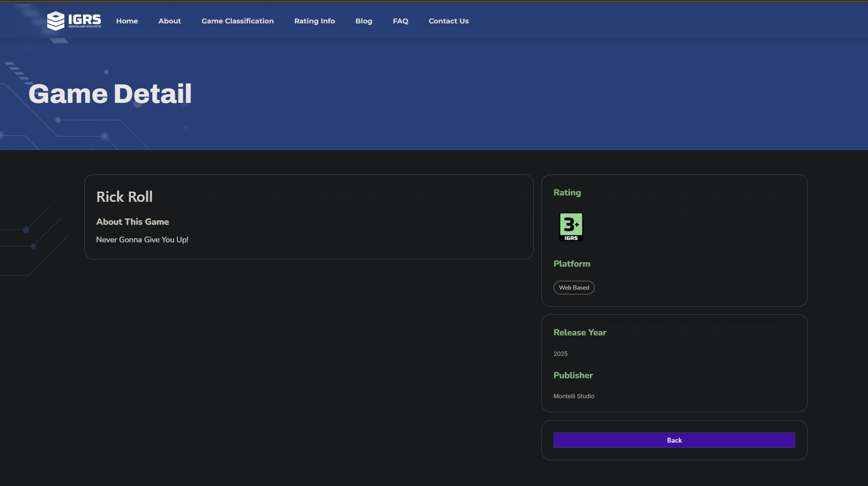Open Game Classification in the navbar
This screenshot has height=486, width=868.
click(237, 21)
